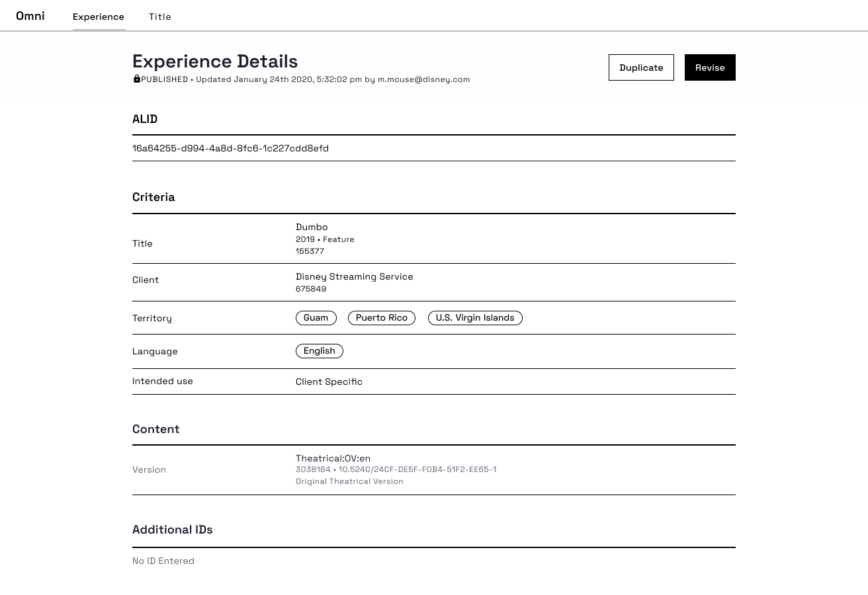
Task: Open the Title tab
Action: coord(160,17)
